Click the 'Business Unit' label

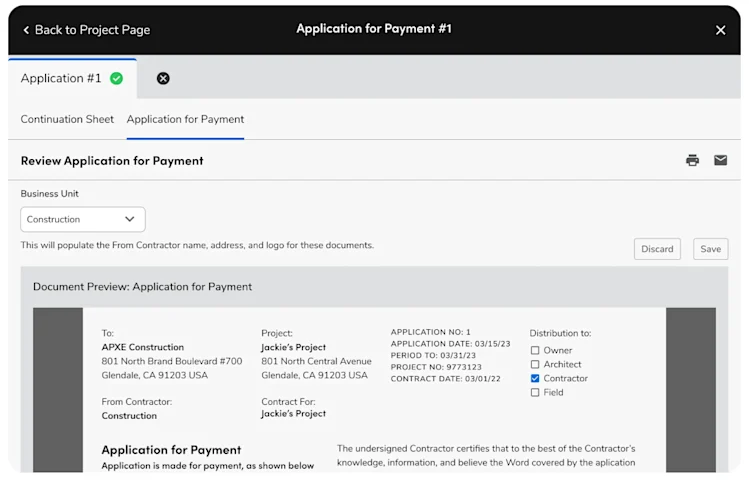(49, 194)
